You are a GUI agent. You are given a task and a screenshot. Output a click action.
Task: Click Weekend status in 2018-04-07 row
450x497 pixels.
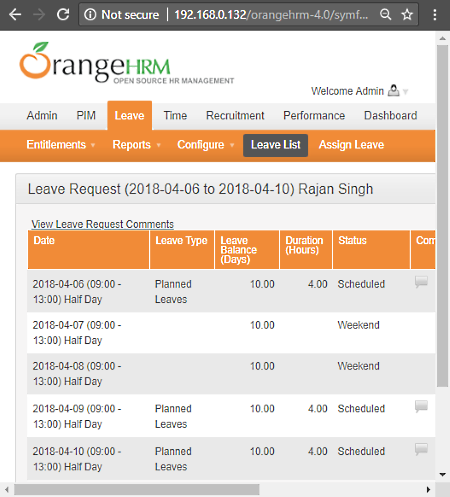tap(358, 325)
